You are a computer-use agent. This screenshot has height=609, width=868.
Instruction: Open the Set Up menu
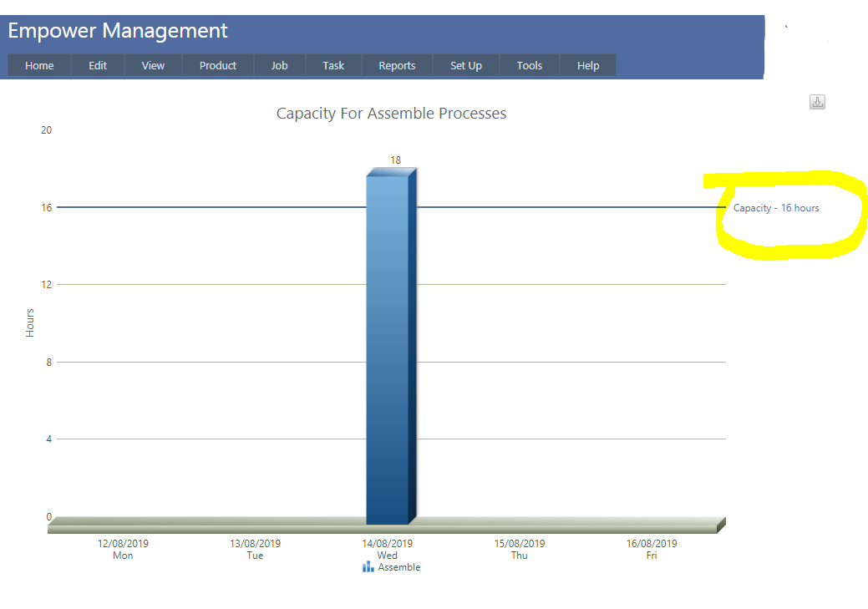(465, 65)
